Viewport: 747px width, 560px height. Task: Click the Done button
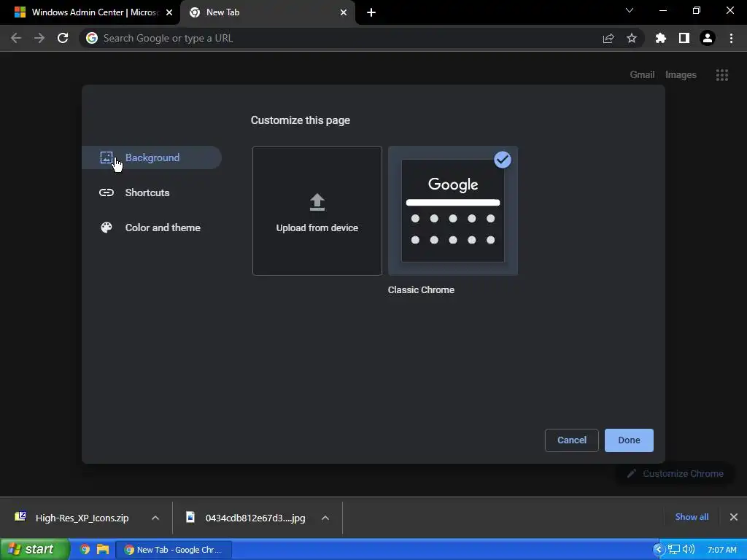(x=629, y=440)
